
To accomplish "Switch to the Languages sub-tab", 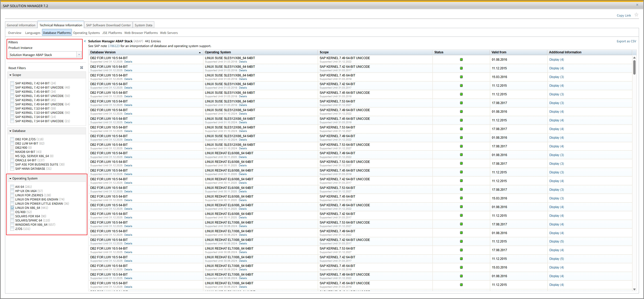I will pos(33,33).
